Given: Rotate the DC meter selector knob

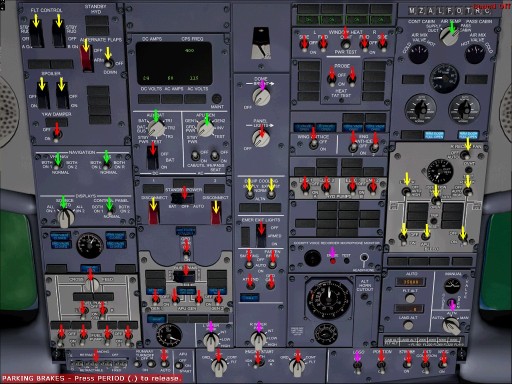Looking at the screenshot, I should coord(156,127).
